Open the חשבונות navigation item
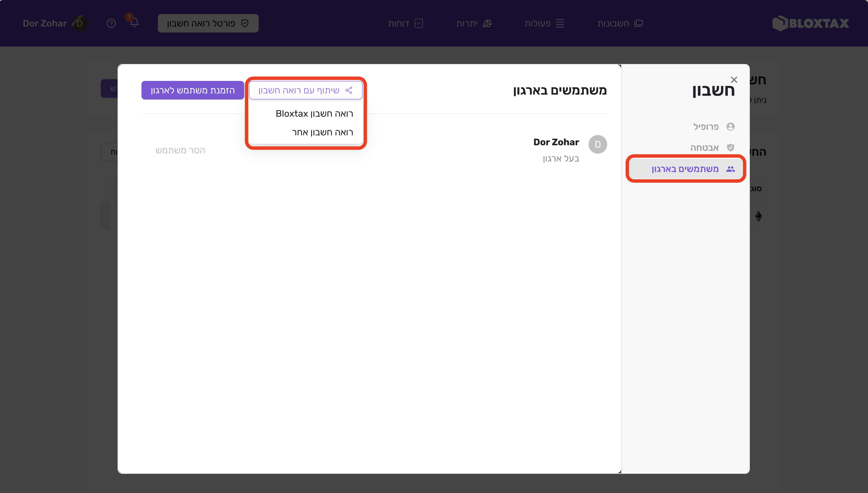Screen dimensions: 868x493 [620, 23]
